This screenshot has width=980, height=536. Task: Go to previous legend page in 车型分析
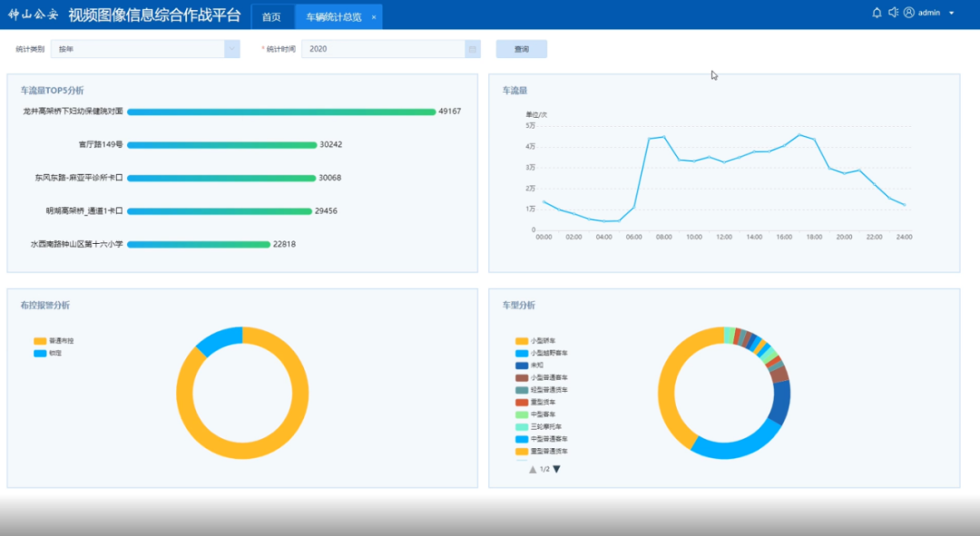533,469
